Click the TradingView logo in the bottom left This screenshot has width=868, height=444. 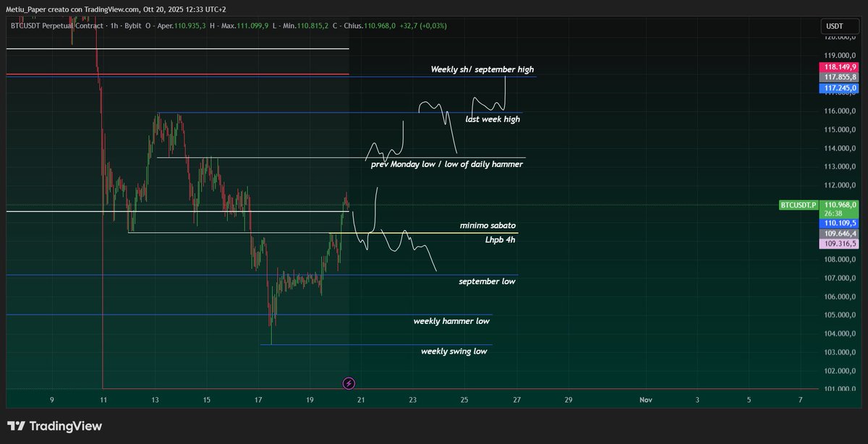point(54,426)
